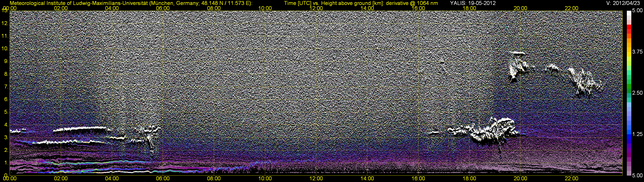Pick the 11 km height axis label

5,36
